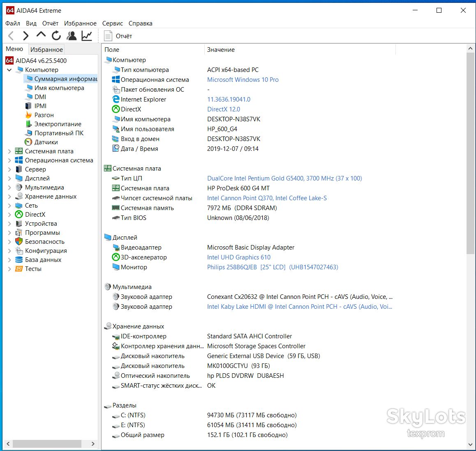This screenshot has height=451, width=476.
Task: Open the Сервис menu
Action: tap(113, 23)
